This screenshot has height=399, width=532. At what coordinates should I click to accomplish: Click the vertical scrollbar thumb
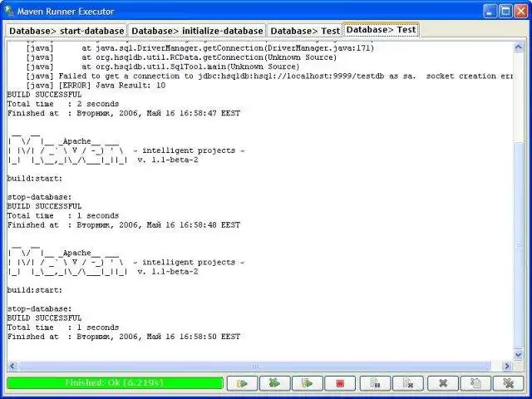click(x=518, y=245)
